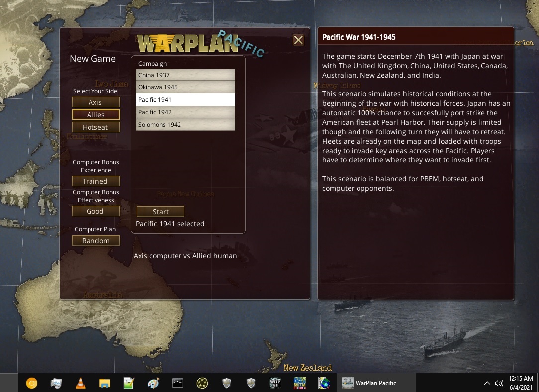The image size is (539, 392).
Task: Select the Pacific 1941 campaign
Action: pos(185,100)
